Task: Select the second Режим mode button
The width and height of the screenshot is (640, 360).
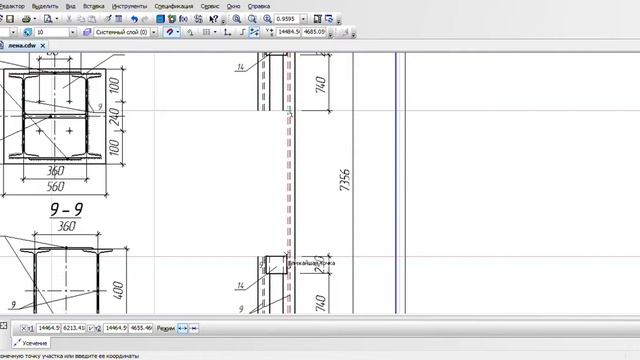Action: pos(194,328)
